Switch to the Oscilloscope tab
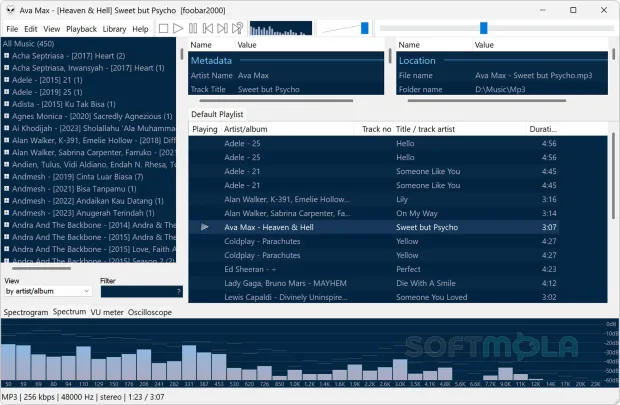The width and height of the screenshot is (620, 405). tap(149, 312)
